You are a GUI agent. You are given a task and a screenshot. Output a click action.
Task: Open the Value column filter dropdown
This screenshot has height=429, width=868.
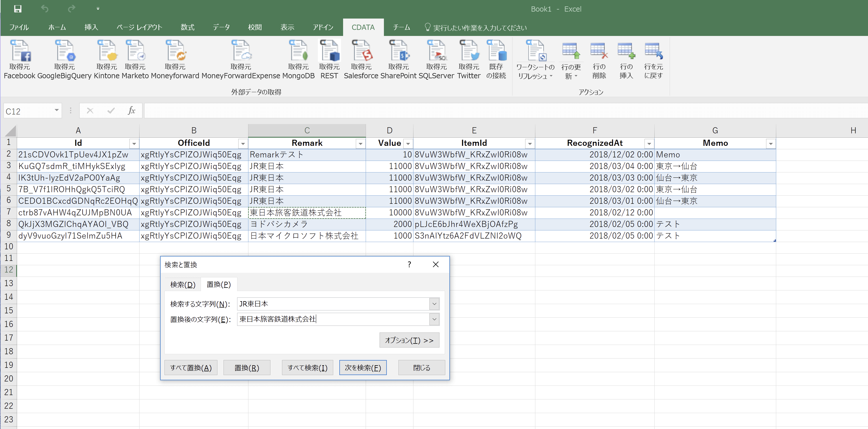click(x=408, y=144)
